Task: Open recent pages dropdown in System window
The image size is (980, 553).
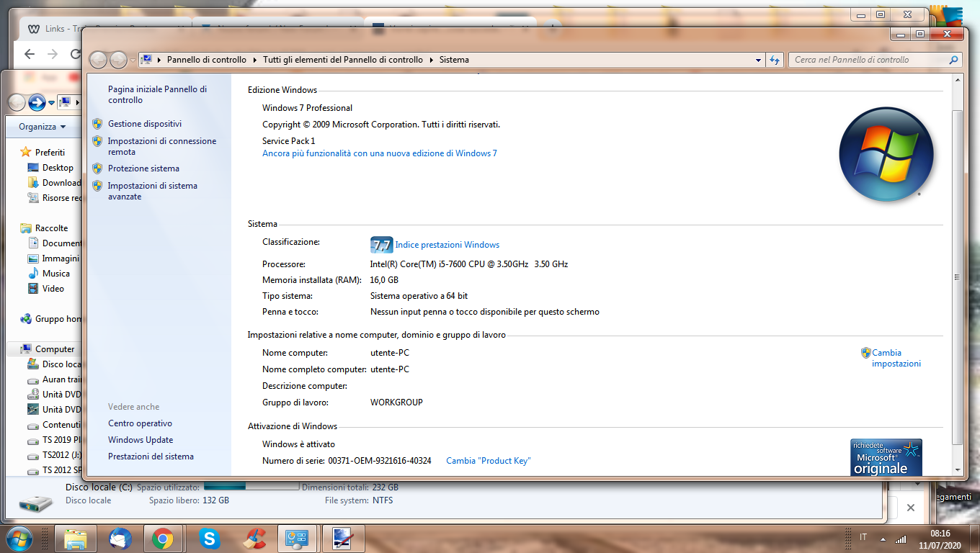Action: coord(133,60)
